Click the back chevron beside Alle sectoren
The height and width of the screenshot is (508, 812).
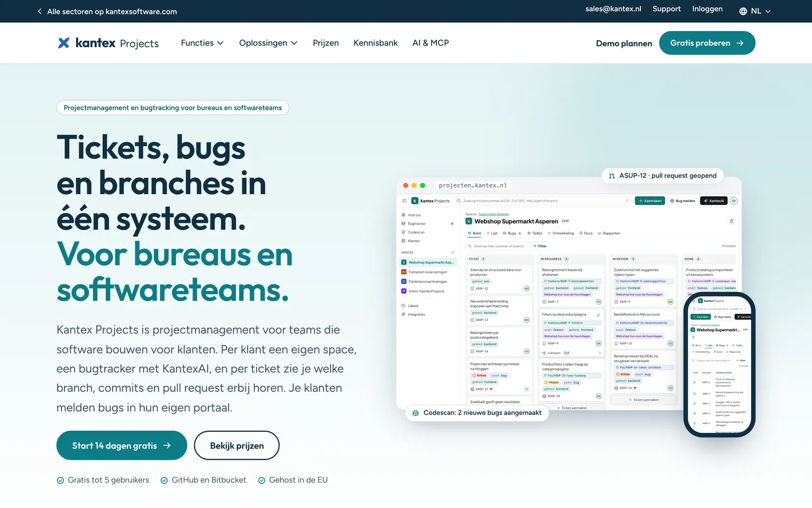40,11
